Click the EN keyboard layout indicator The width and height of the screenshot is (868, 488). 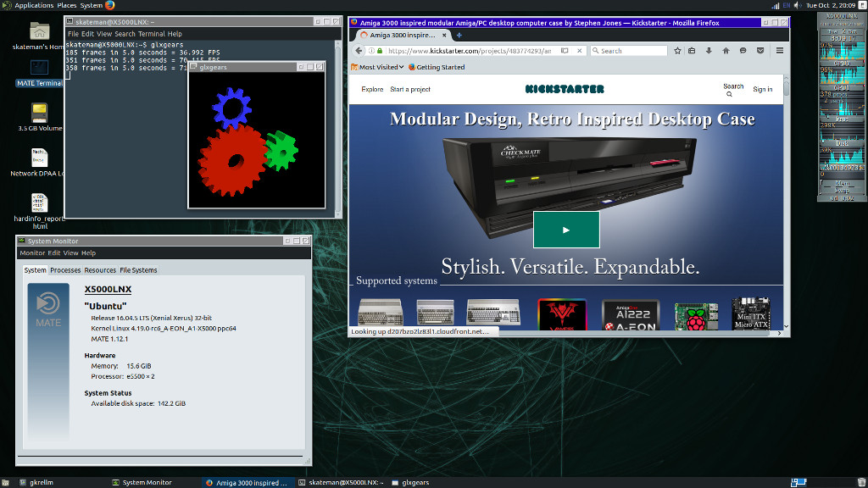786,6
